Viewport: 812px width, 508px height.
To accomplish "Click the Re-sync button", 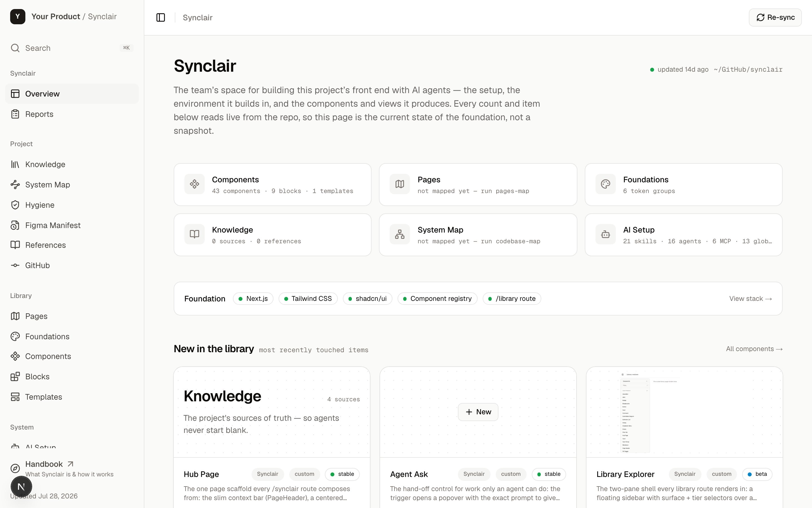I will click(775, 17).
